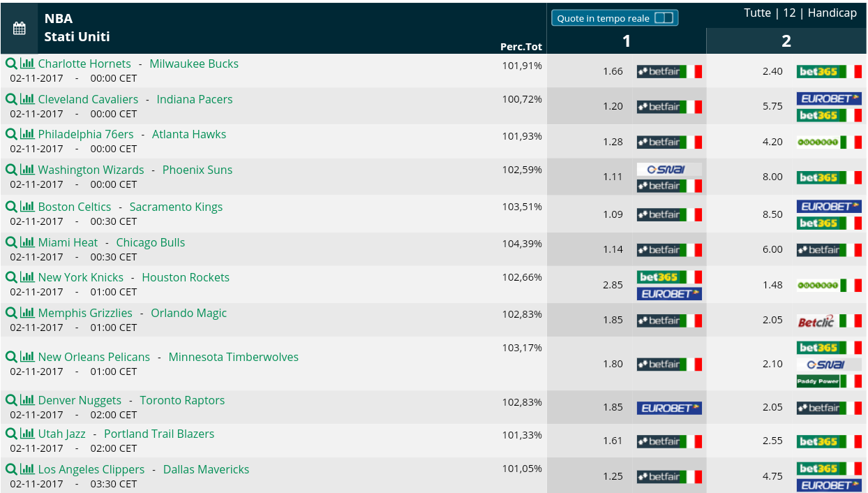Click the magnifier icon for Los Angeles Clippers match
Viewport: 868px width, 493px height.
pos(11,469)
